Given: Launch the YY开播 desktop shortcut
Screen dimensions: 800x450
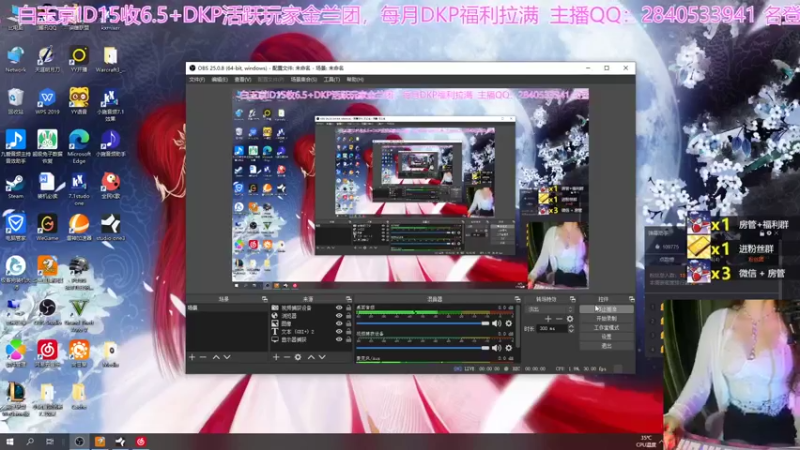Looking at the screenshot, I should pyautogui.click(x=79, y=59).
